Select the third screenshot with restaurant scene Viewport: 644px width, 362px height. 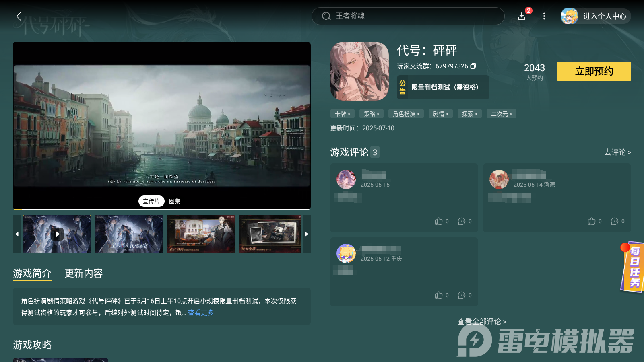(201, 234)
